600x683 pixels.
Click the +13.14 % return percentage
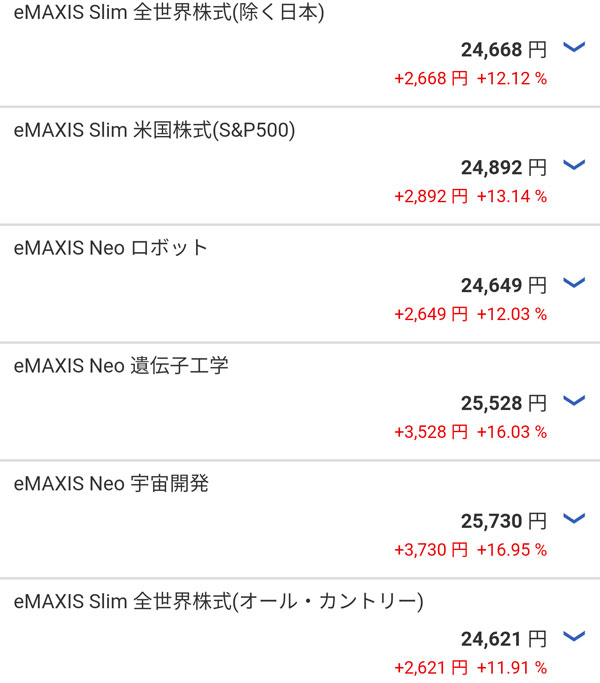(512, 196)
